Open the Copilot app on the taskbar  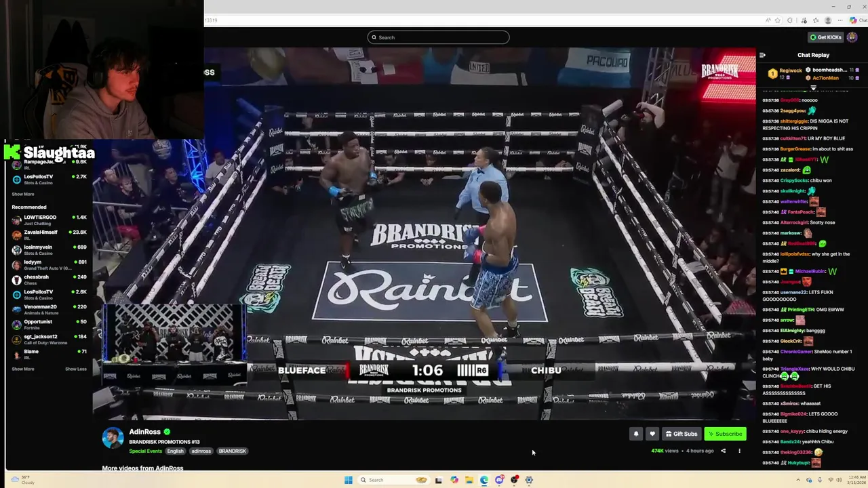[x=454, y=480]
